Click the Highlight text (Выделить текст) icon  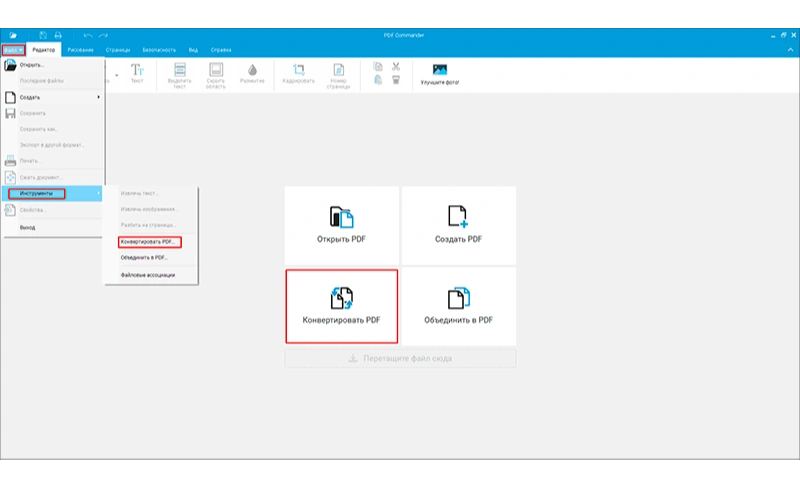180,69
